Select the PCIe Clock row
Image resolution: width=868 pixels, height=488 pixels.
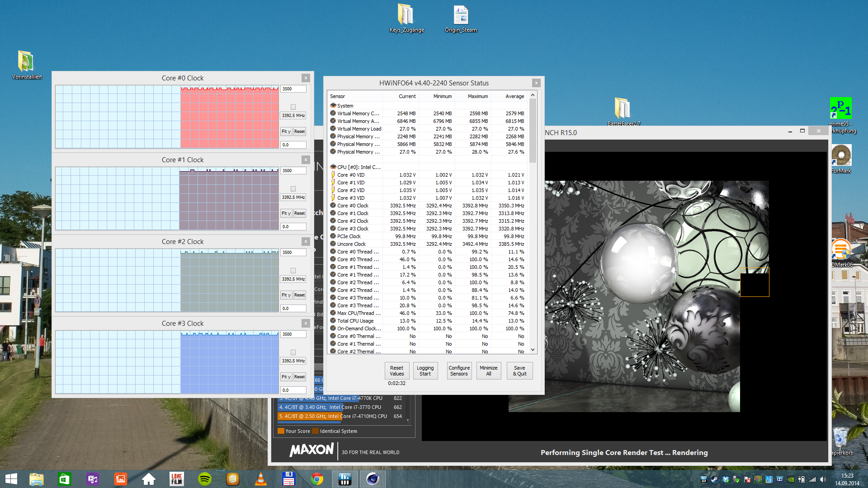428,236
